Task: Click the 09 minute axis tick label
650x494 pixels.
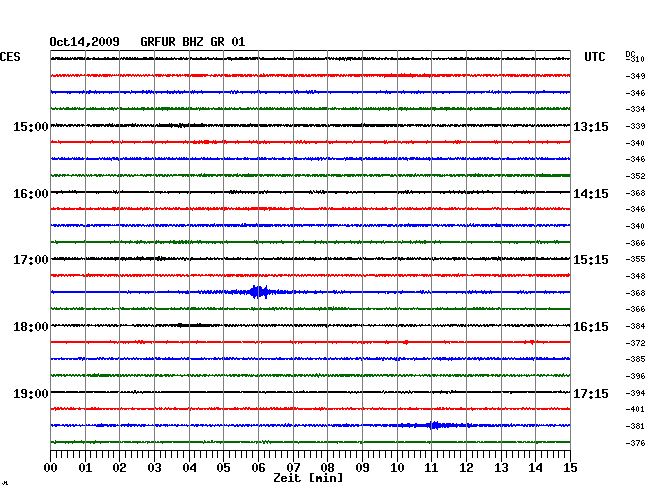Action: click(x=362, y=468)
